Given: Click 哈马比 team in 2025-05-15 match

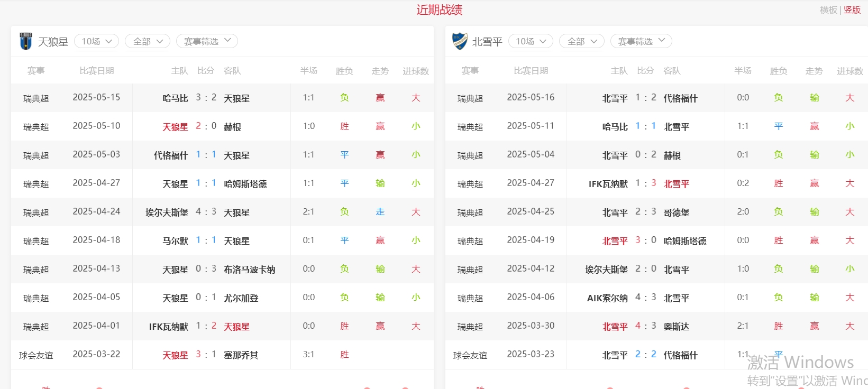Looking at the screenshot, I should 175,98.
